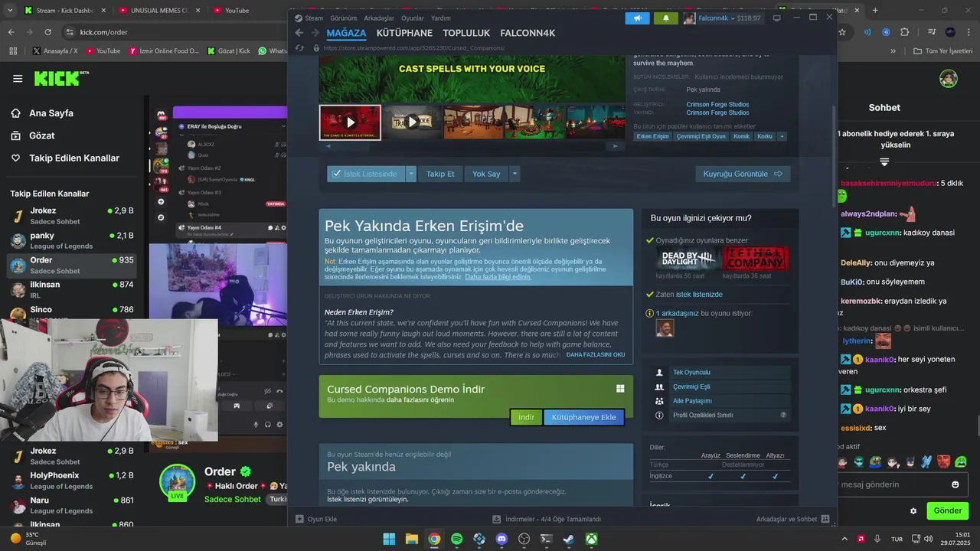This screenshot has height=551, width=980.
Task: Click the Korku tag
Action: (x=764, y=136)
